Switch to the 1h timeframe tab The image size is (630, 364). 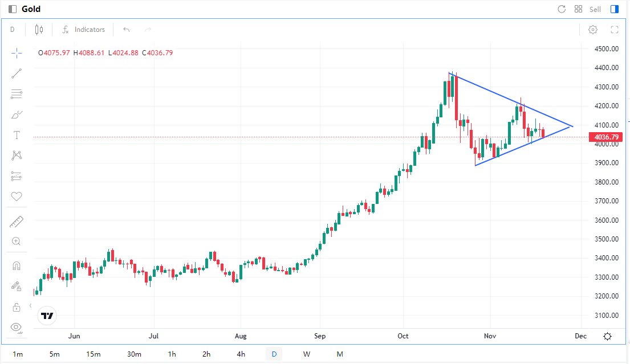[x=172, y=354]
